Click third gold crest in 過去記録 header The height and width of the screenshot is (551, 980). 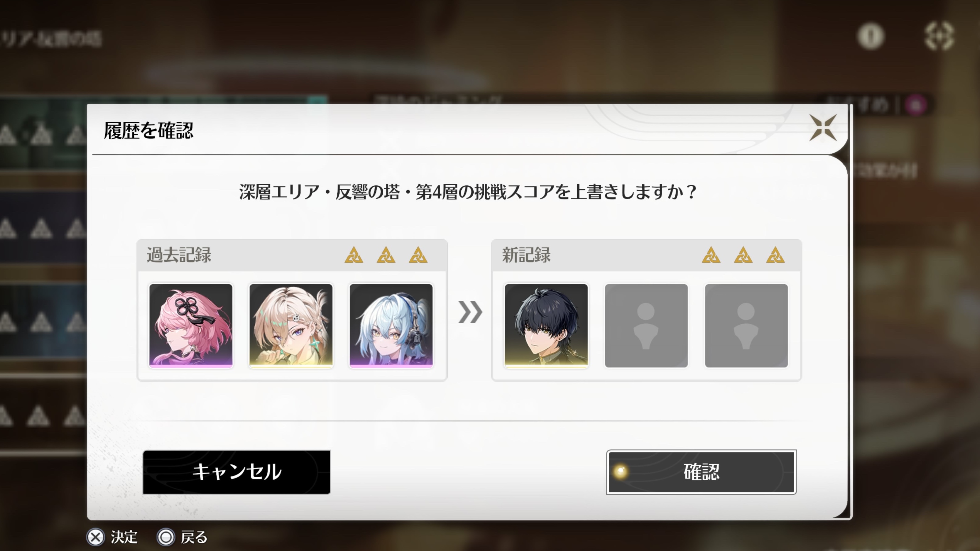[x=418, y=255]
